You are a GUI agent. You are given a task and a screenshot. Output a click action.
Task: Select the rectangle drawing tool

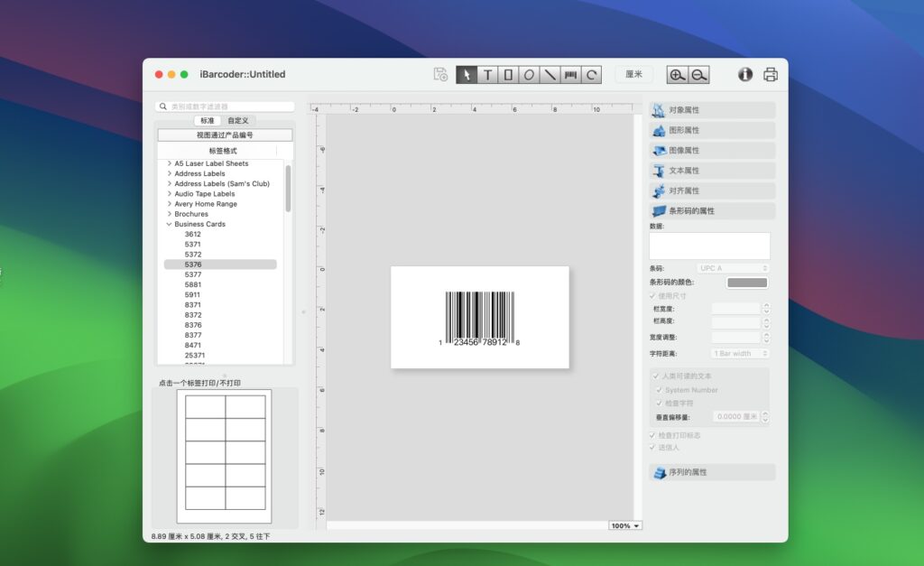507,75
